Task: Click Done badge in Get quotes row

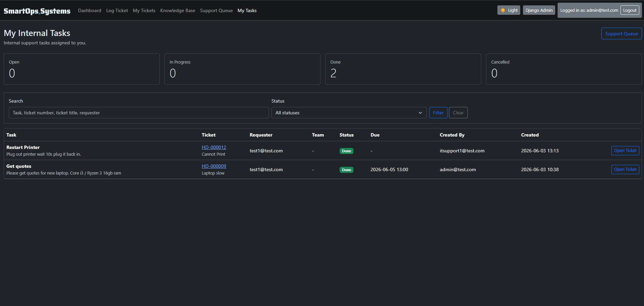Action: click(346, 170)
